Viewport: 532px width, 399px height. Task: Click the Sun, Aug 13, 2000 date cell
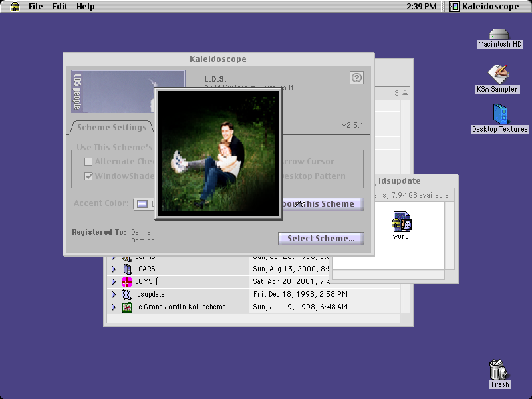tap(291, 269)
